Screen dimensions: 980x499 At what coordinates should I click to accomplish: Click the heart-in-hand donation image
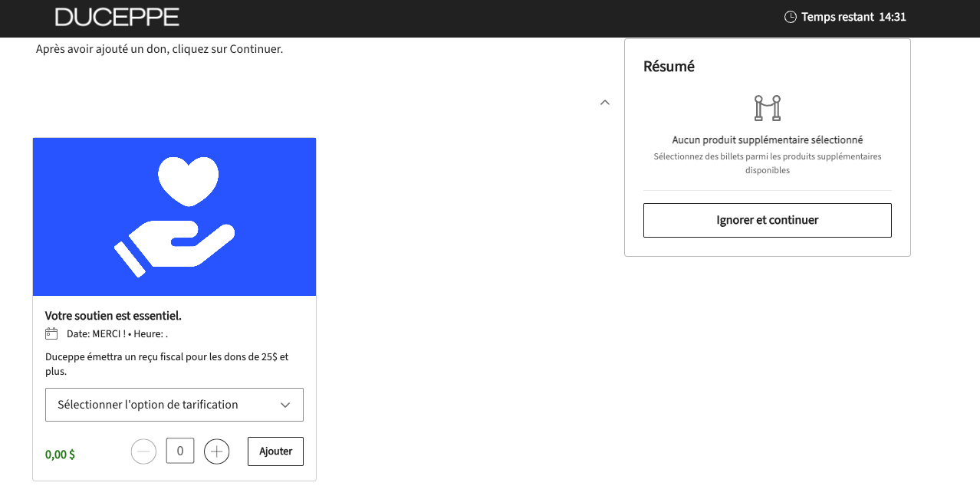[x=174, y=217]
